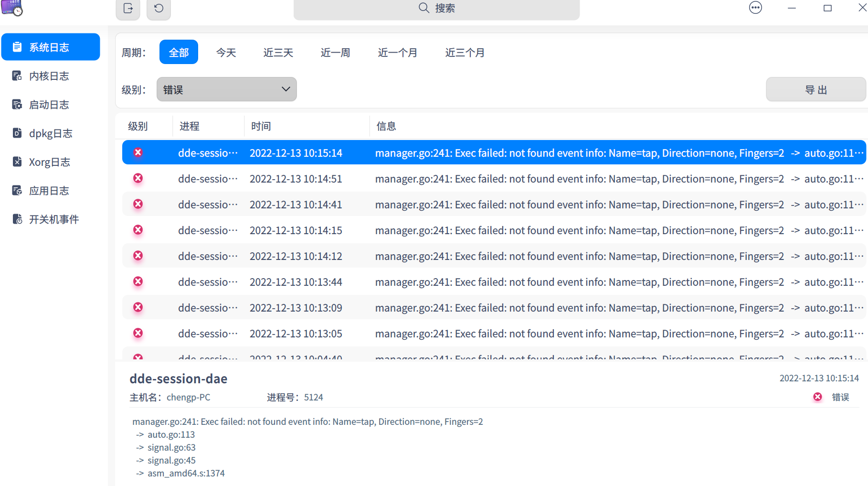This screenshot has width=868, height=486.
Task: Filter logs to 今天
Action: pos(226,52)
